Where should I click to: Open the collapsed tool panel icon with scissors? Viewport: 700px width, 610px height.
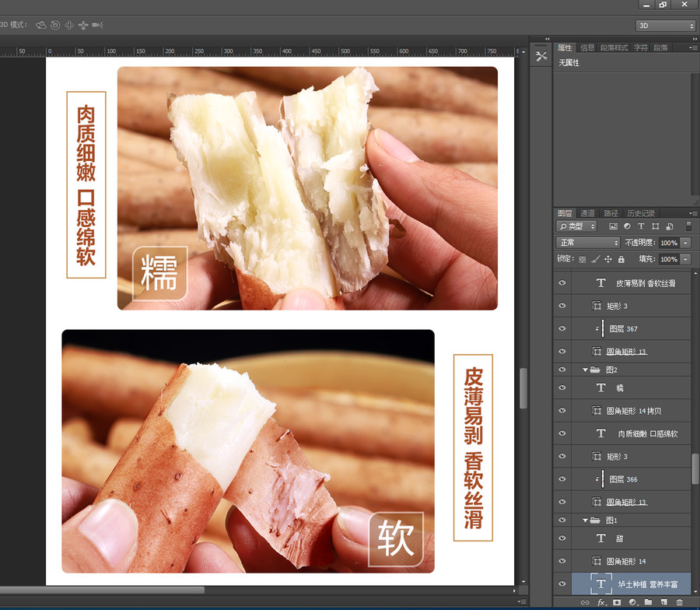tap(541, 56)
